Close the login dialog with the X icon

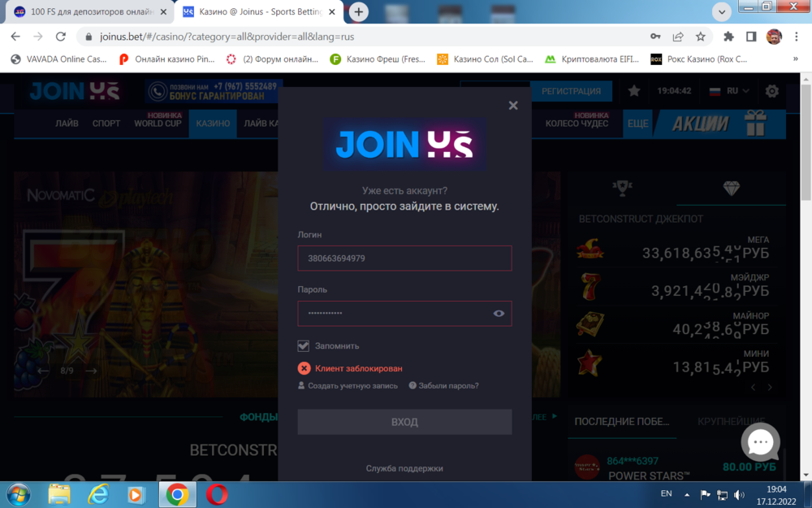[x=513, y=105]
